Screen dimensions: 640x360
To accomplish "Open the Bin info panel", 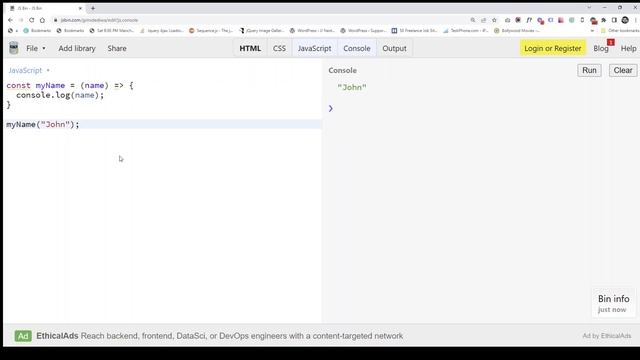I will coord(613,303).
